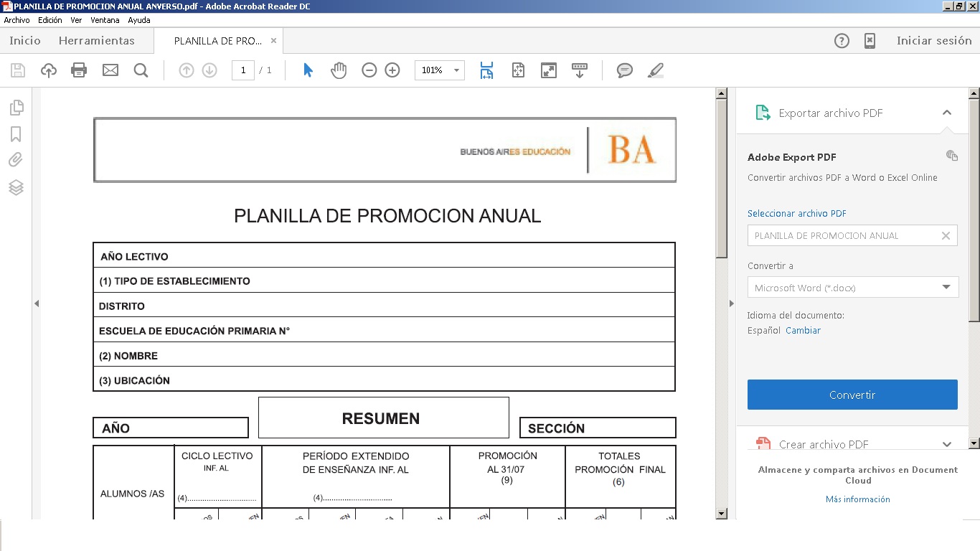Zoom in on the document
Screen dimensions: 980x551
click(x=392, y=70)
